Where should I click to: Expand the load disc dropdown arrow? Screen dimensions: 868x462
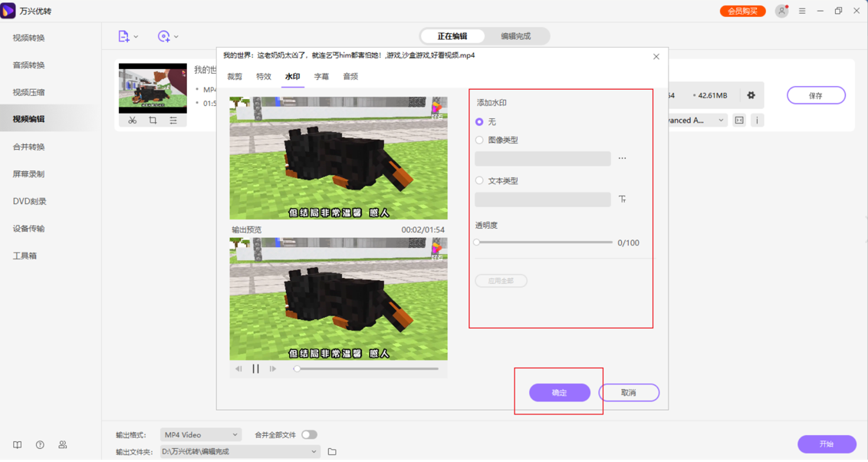point(176,37)
